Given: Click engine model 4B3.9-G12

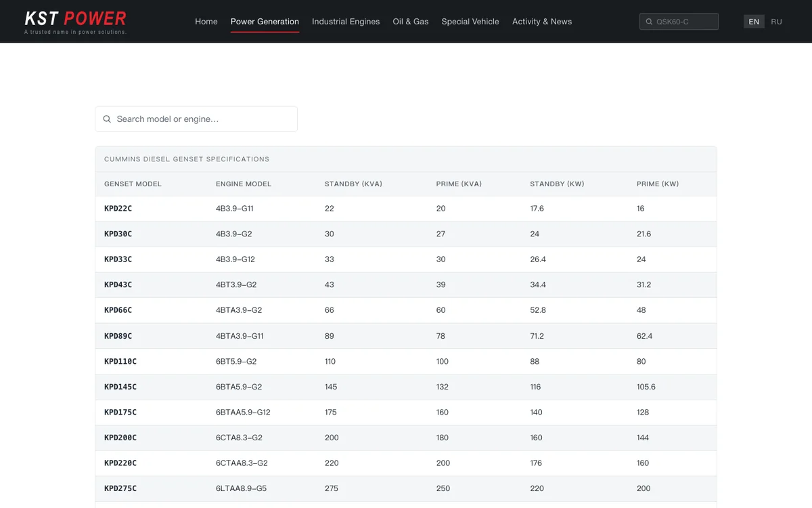Looking at the screenshot, I should click(235, 259).
